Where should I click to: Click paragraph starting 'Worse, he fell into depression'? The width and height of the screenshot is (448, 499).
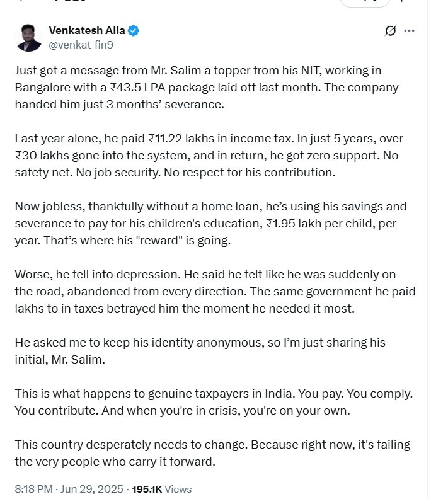click(215, 292)
